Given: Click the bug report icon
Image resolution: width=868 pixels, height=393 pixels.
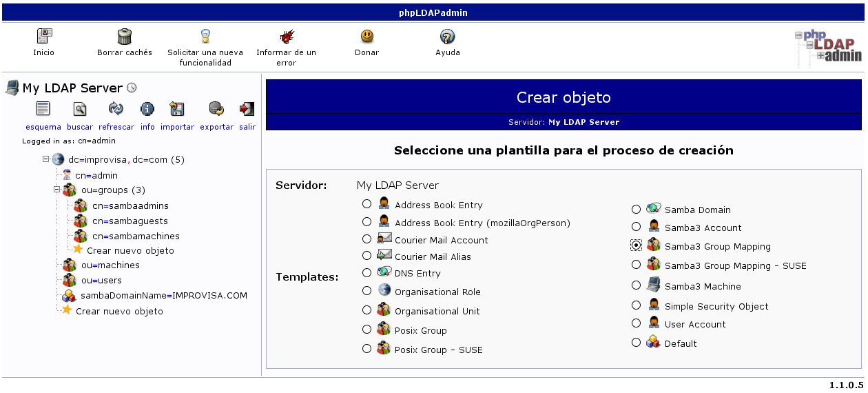Looking at the screenshot, I should pyautogui.click(x=286, y=36).
